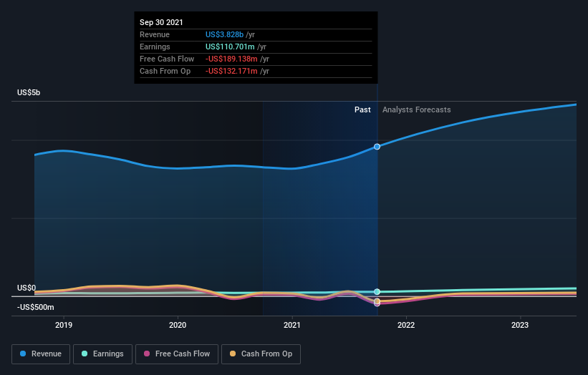Click the Cash From Op tooltip row label

coord(165,71)
